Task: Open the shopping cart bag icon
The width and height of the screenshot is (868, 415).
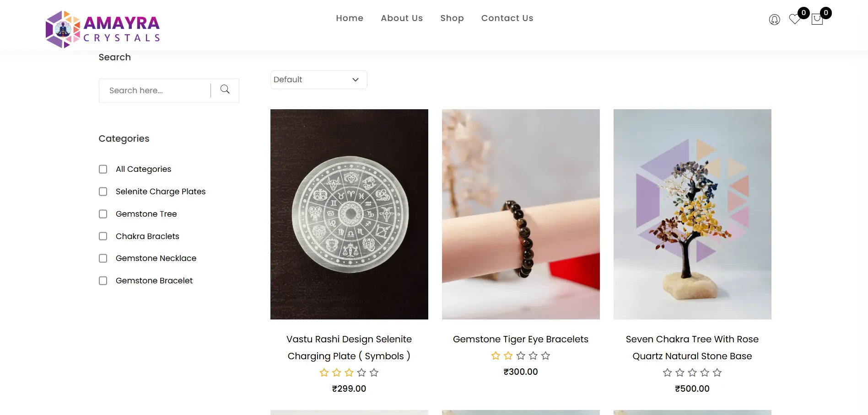Action: coord(817,20)
